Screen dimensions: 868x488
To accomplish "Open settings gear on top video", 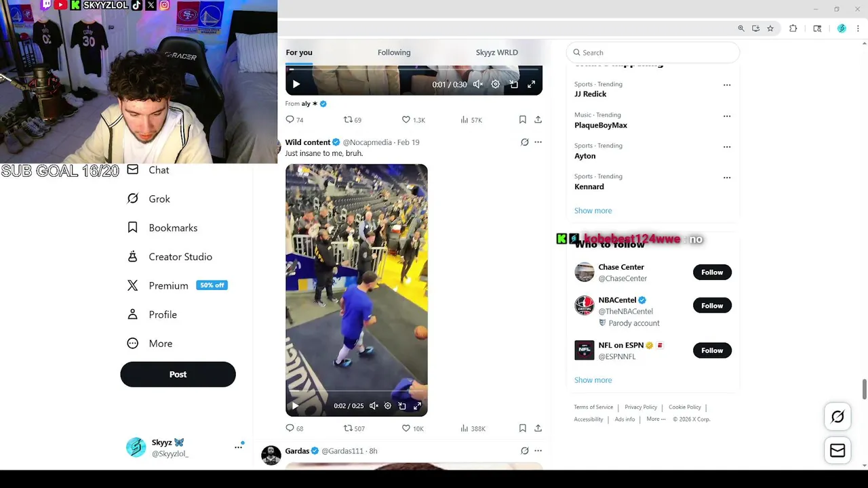I will tap(496, 84).
